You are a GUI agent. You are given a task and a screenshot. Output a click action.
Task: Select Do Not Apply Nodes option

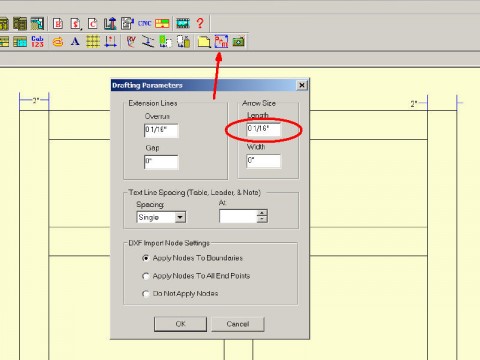coord(180,294)
